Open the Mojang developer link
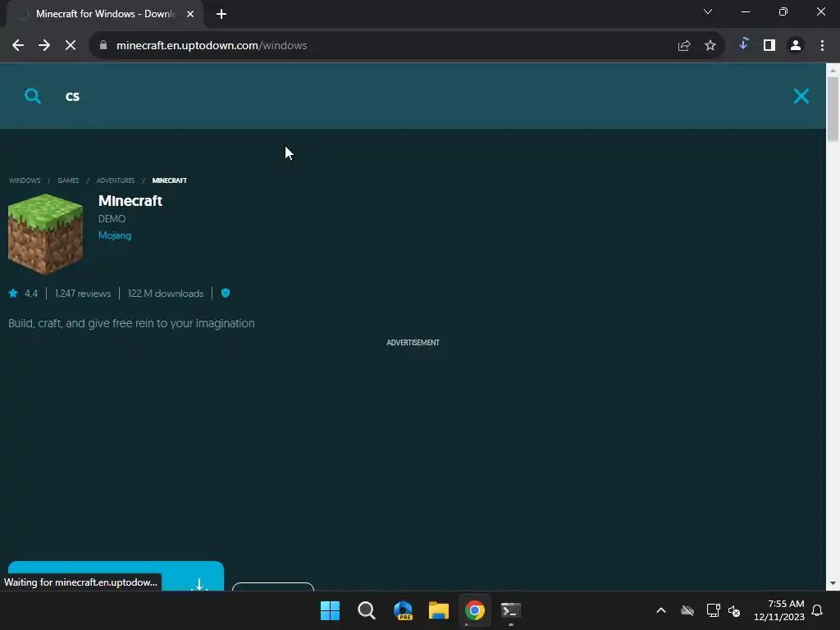Viewport: 840px width, 630px height. click(x=115, y=235)
